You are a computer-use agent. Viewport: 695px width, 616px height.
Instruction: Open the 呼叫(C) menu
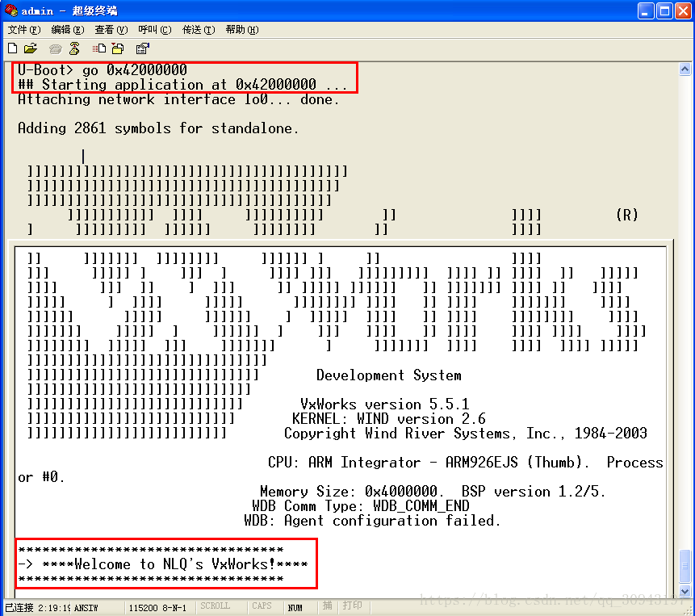(155, 30)
